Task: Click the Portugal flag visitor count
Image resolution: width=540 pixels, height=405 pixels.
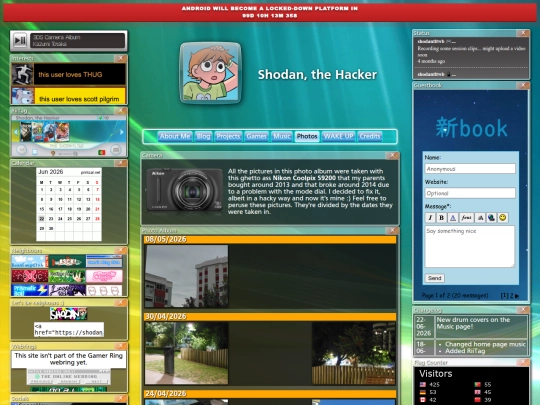Action: pyautogui.click(x=483, y=385)
